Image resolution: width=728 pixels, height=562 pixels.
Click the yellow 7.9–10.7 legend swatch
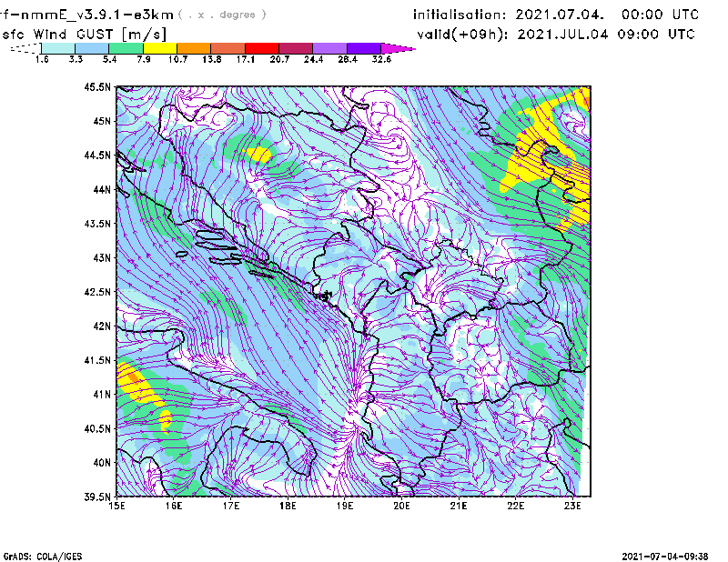click(159, 48)
